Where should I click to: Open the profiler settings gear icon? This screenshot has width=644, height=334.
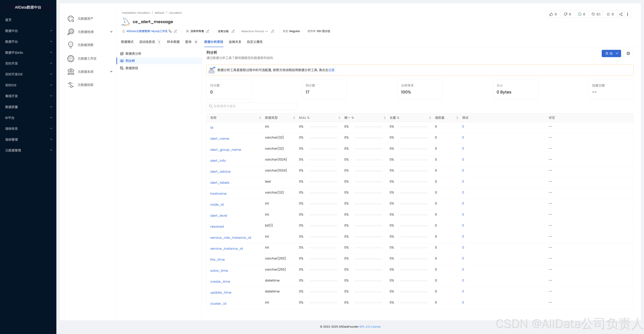[628, 53]
